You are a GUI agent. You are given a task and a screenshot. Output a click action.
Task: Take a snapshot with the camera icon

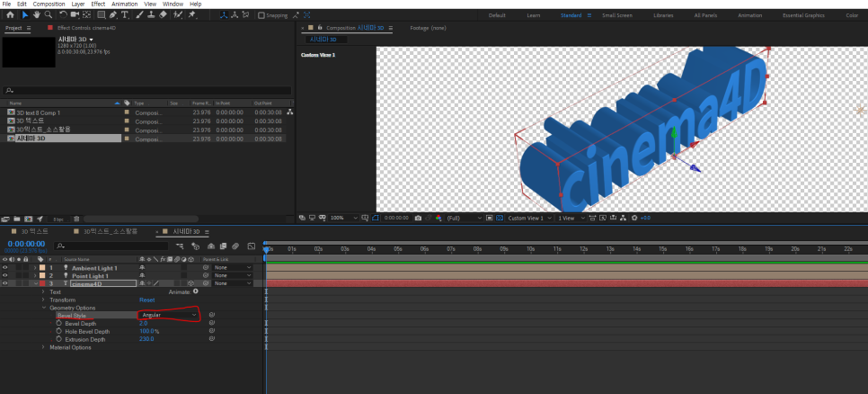(418, 218)
